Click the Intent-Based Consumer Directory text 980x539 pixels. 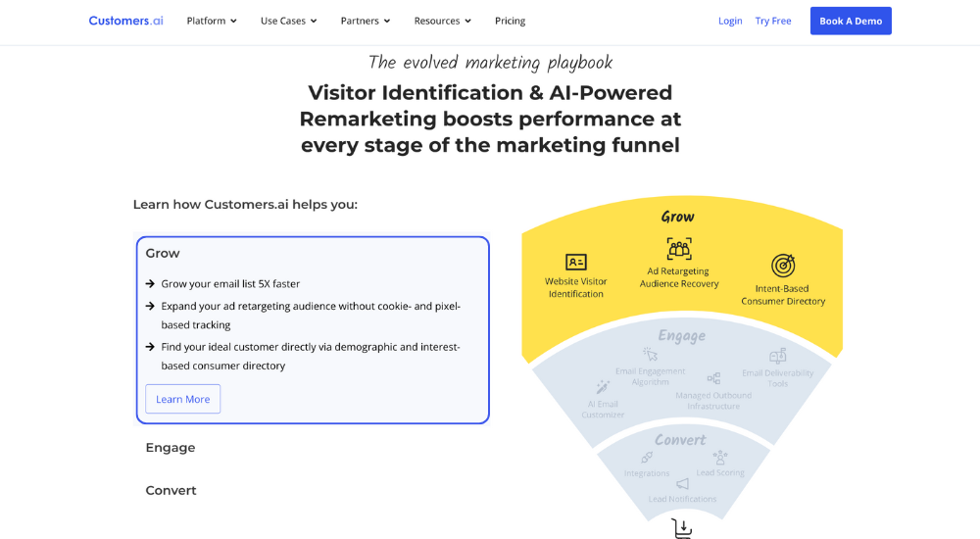783,295
